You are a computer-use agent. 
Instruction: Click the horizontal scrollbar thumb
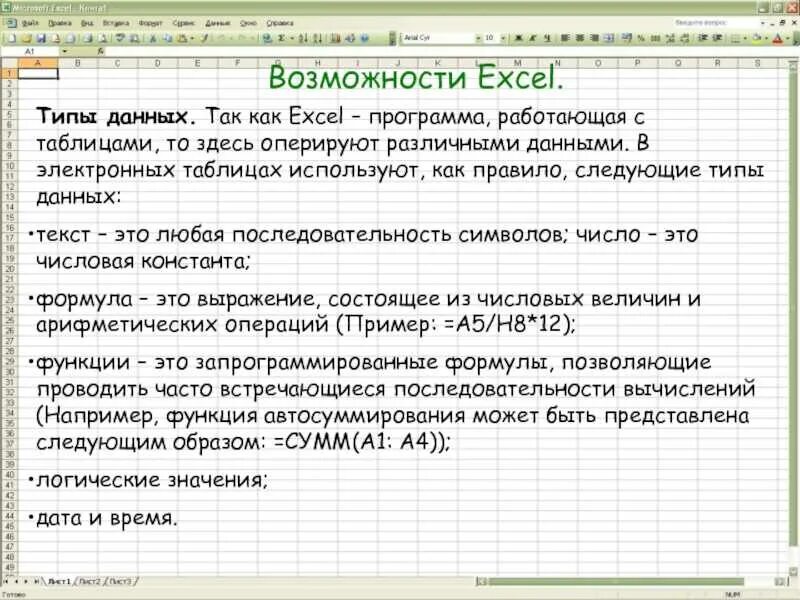pyautogui.click(x=616, y=581)
